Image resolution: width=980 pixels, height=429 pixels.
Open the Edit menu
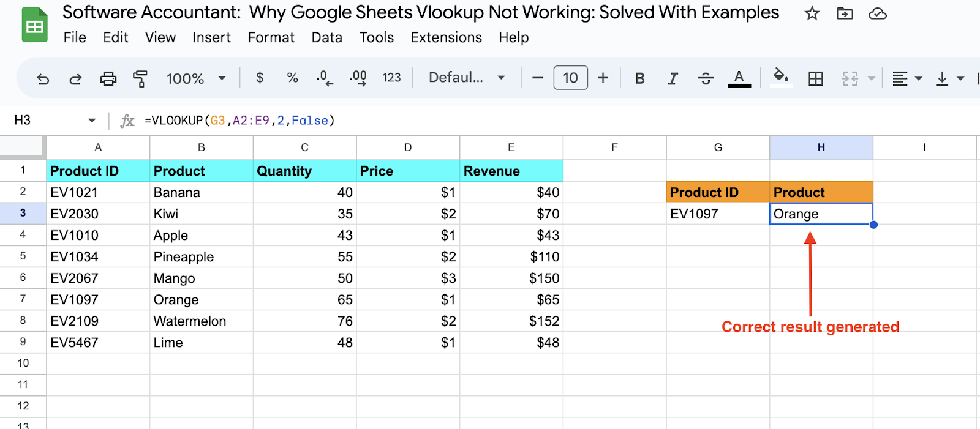coord(115,38)
